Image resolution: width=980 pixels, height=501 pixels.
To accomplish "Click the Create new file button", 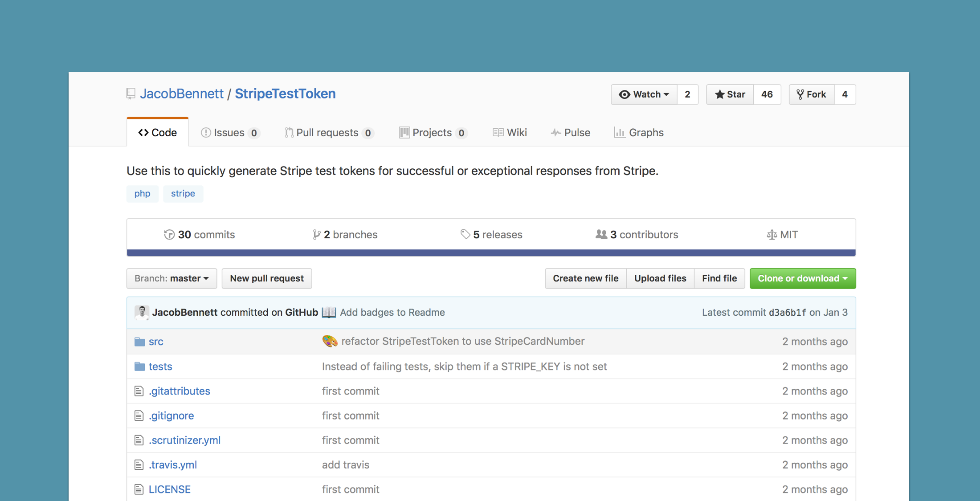I will point(585,278).
